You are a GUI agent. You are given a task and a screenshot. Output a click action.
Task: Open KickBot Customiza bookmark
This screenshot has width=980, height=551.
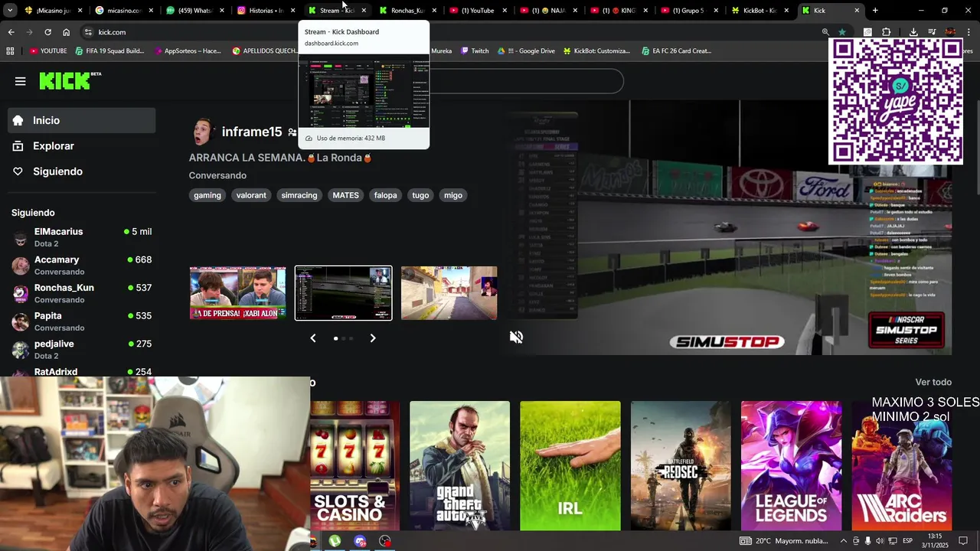pos(597,51)
